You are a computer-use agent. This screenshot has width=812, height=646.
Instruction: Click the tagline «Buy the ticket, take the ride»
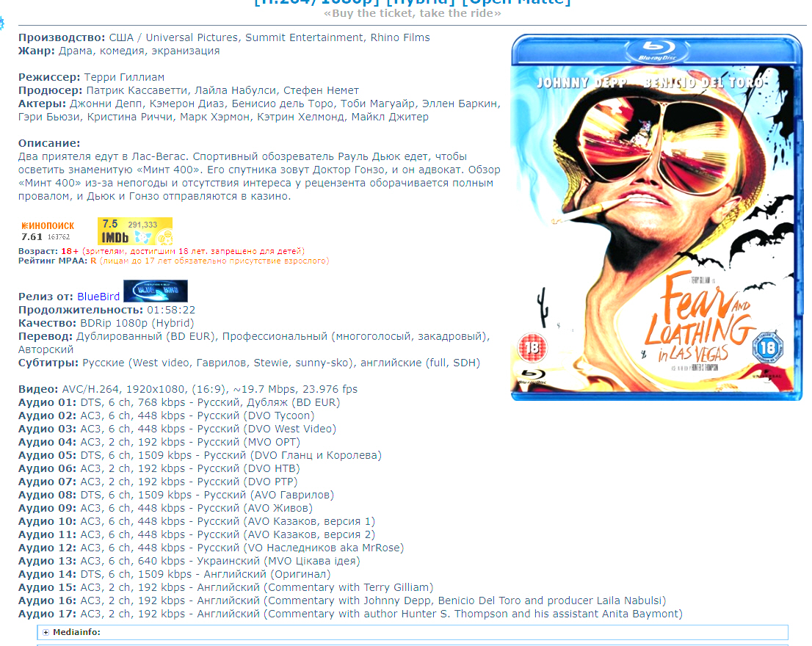point(412,13)
